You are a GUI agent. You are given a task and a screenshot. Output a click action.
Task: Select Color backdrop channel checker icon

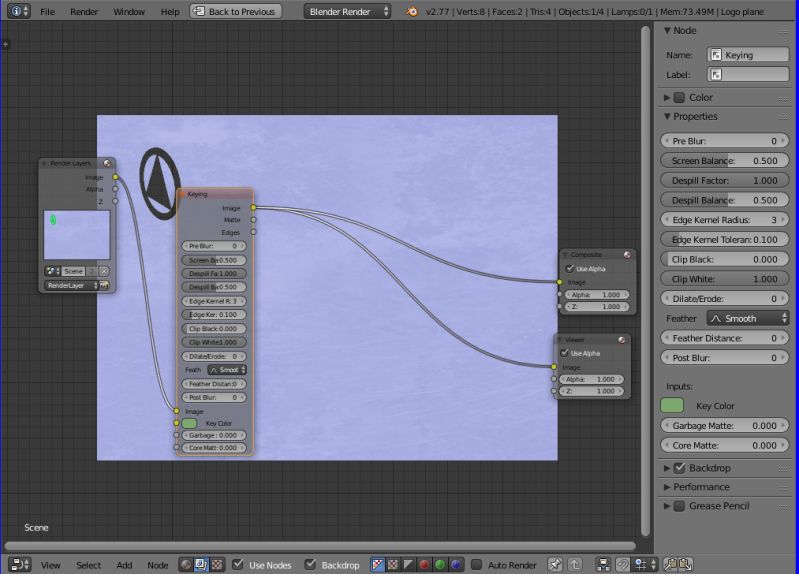click(393, 564)
